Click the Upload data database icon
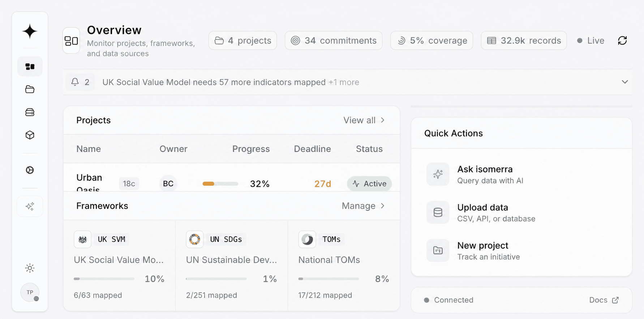 [x=438, y=212]
